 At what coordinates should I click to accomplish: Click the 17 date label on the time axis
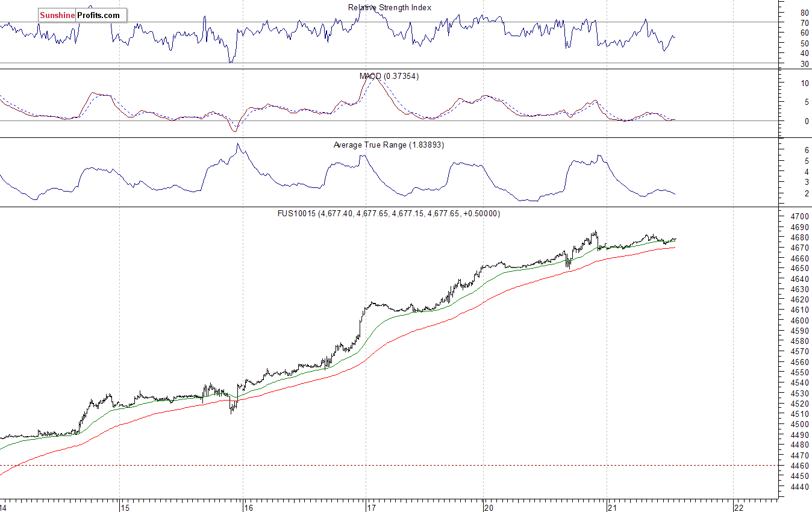[x=372, y=508]
